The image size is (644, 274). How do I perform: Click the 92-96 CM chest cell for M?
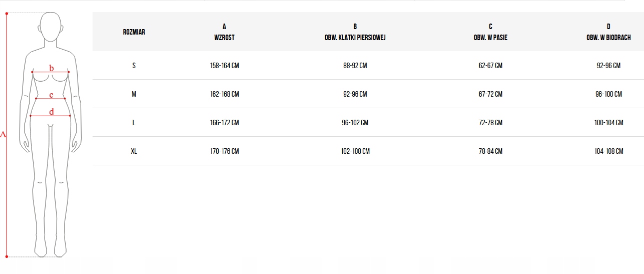coord(355,94)
